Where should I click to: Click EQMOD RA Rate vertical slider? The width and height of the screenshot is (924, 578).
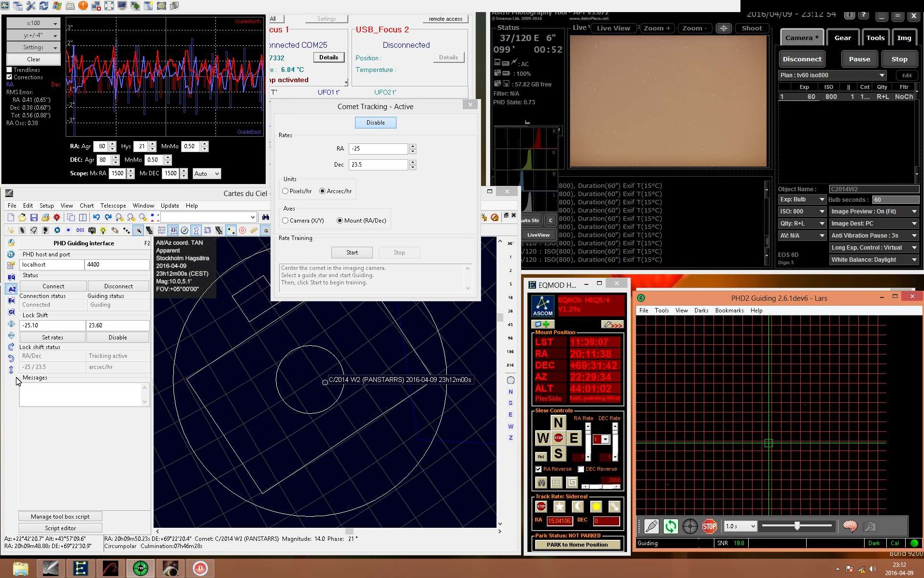tap(588, 442)
